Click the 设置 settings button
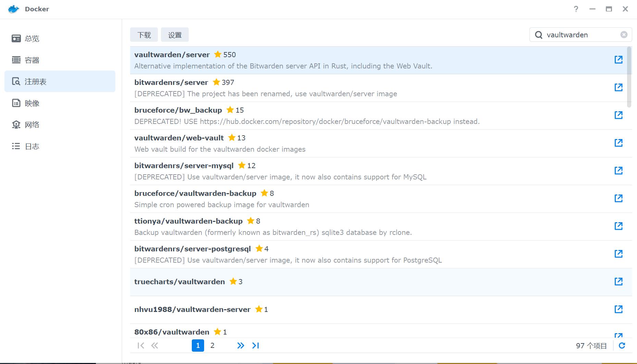 pyautogui.click(x=175, y=35)
